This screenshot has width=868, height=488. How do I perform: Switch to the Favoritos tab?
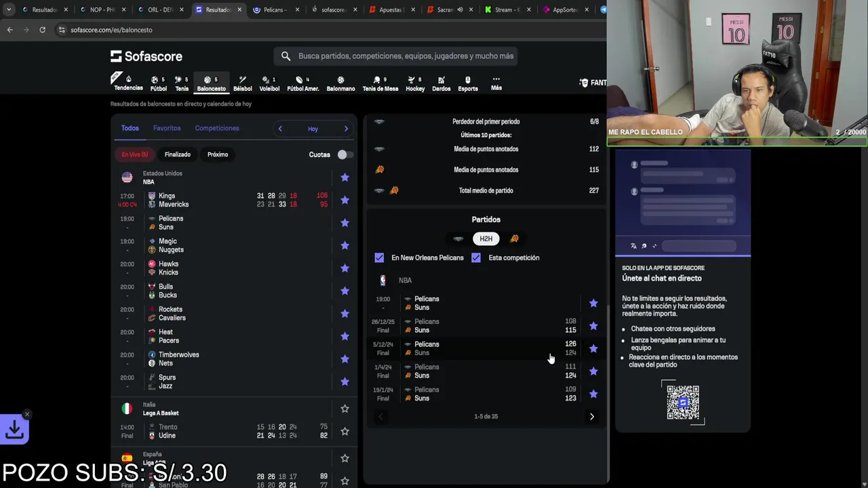[167, 128]
